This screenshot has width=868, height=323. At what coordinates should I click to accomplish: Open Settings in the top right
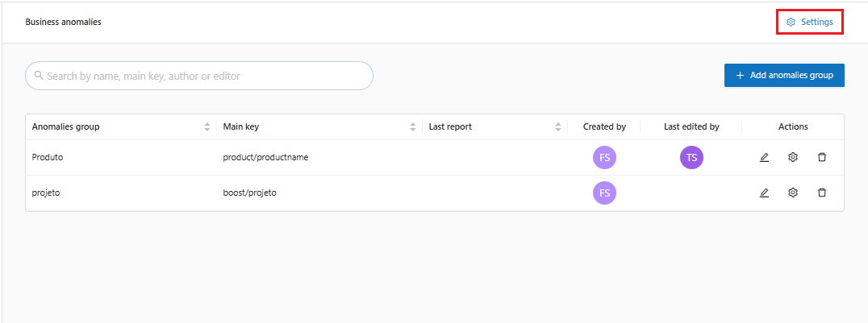[810, 23]
